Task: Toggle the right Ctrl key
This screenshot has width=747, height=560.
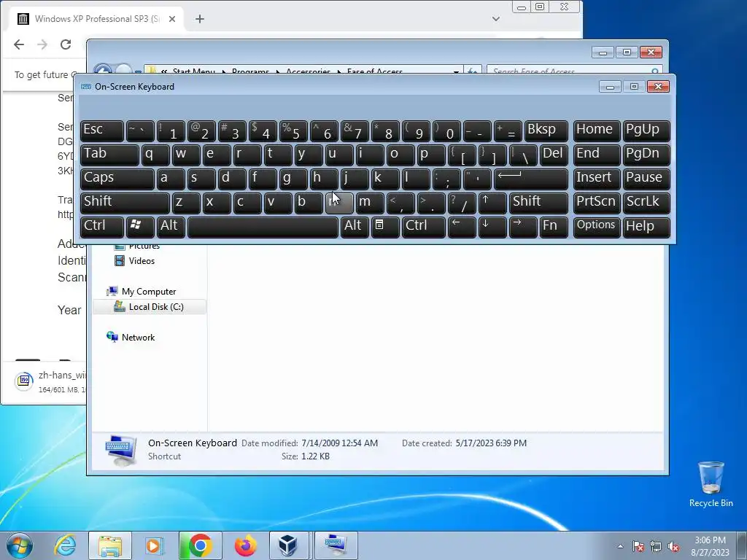Action: (x=424, y=227)
